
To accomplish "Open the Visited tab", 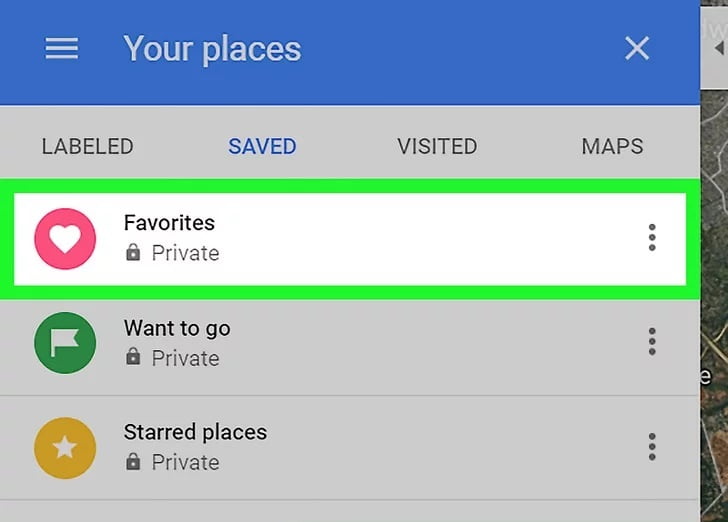I will point(437,146).
